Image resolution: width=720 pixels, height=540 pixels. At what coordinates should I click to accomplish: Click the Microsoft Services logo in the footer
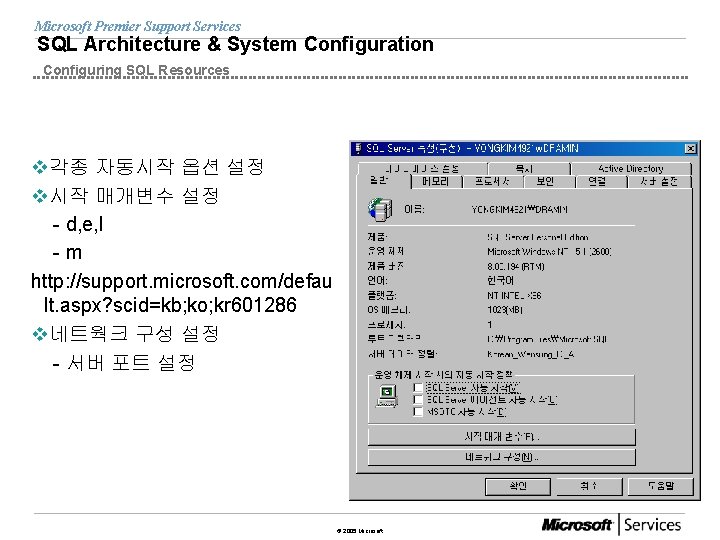coord(611,524)
